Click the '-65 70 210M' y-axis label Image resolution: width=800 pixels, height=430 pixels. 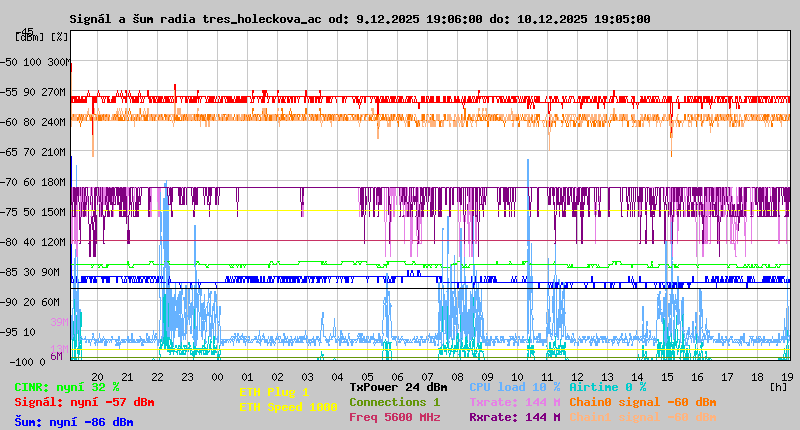click(x=33, y=153)
